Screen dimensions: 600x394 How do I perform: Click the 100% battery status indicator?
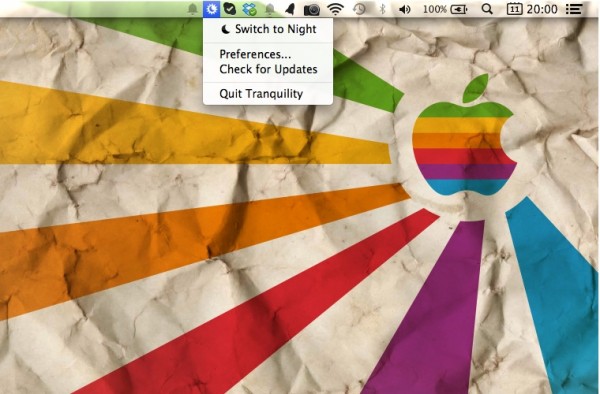445,9
